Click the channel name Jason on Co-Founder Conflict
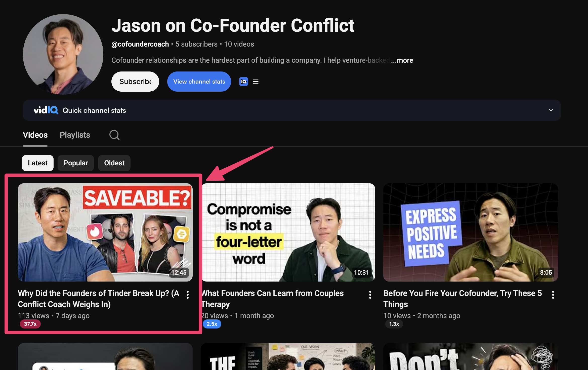 [233, 25]
